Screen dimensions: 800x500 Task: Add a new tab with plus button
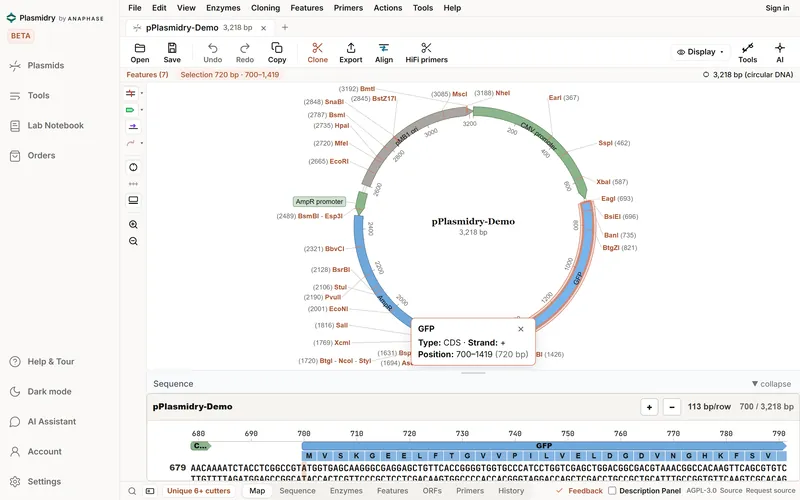coord(285,28)
